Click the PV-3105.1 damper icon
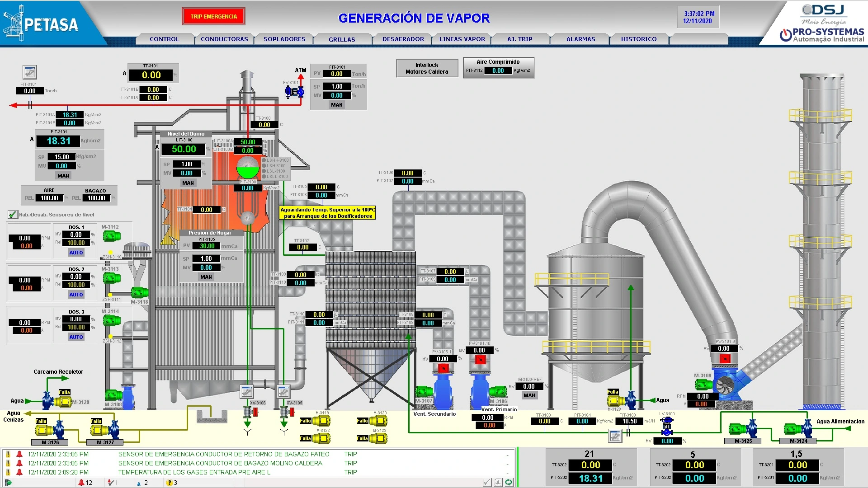The width and height of the screenshot is (868, 488). click(x=443, y=369)
